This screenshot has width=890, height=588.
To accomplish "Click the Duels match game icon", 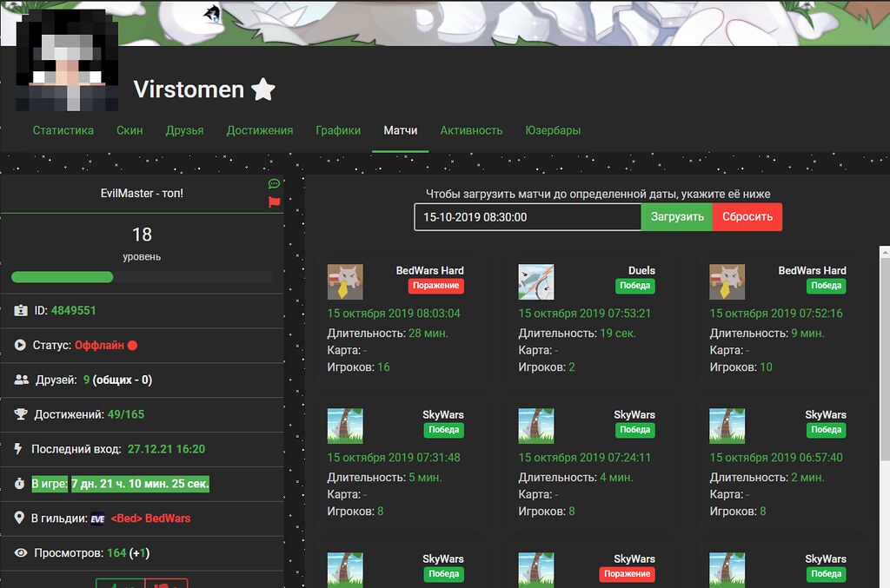I will [x=536, y=282].
